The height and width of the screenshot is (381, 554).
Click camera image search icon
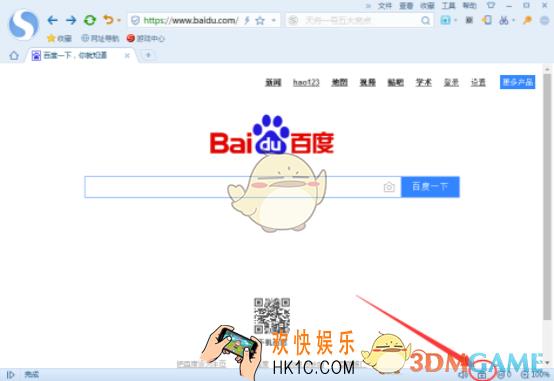[389, 187]
